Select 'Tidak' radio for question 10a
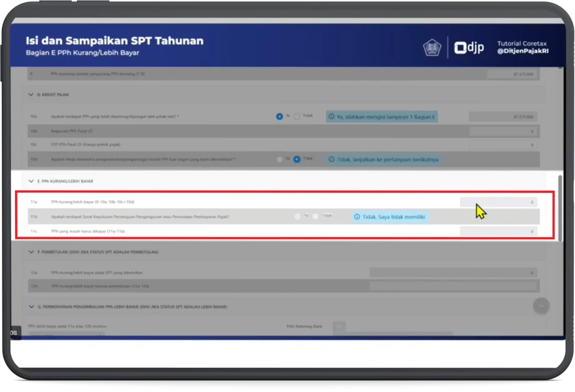 tap(297, 117)
